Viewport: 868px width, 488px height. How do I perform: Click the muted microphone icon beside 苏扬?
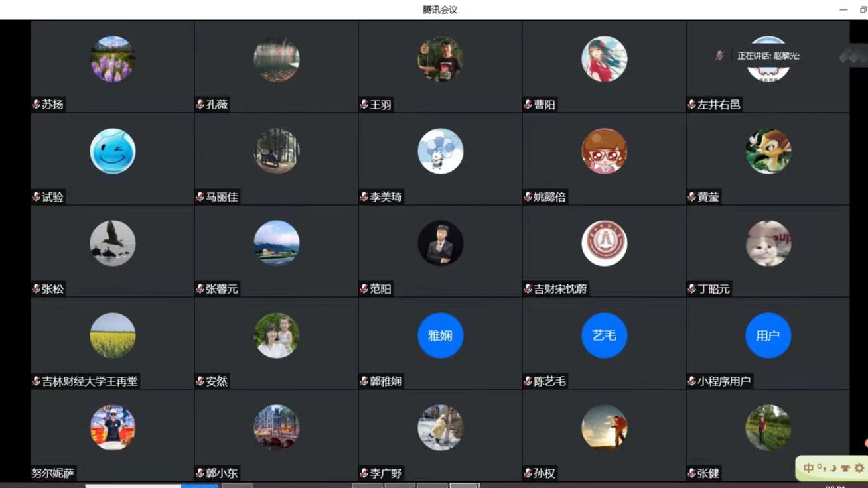pos(36,105)
